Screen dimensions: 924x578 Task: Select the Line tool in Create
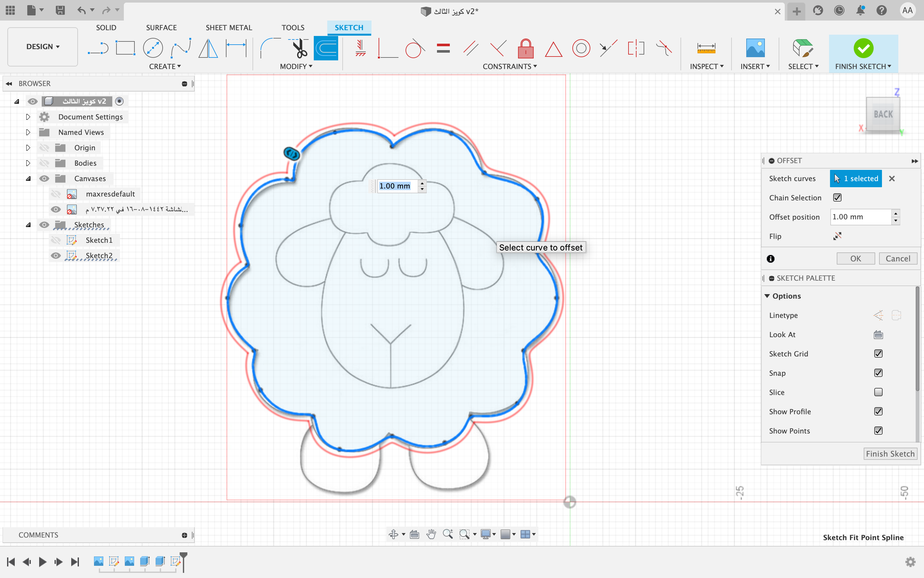pos(98,48)
